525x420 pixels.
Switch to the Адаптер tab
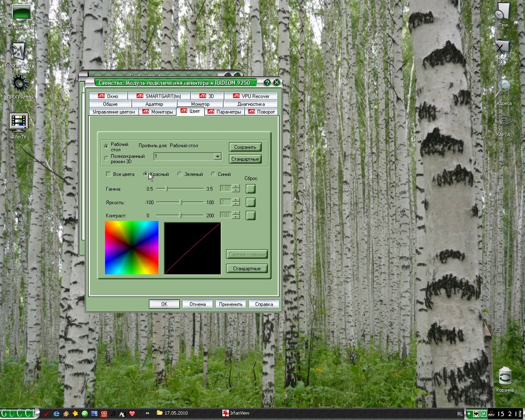pyautogui.click(x=154, y=104)
